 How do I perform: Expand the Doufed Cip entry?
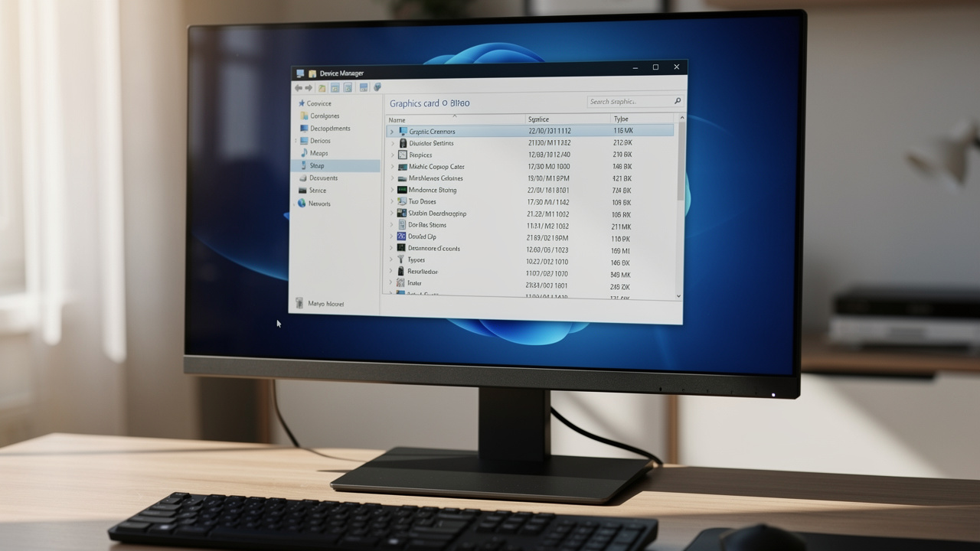[x=391, y=236]
